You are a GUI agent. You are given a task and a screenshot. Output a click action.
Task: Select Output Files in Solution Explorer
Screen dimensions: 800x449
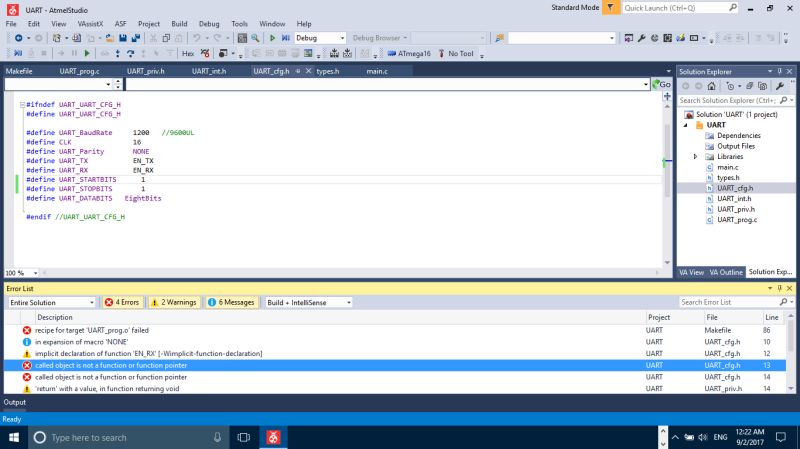click(736, 146)
